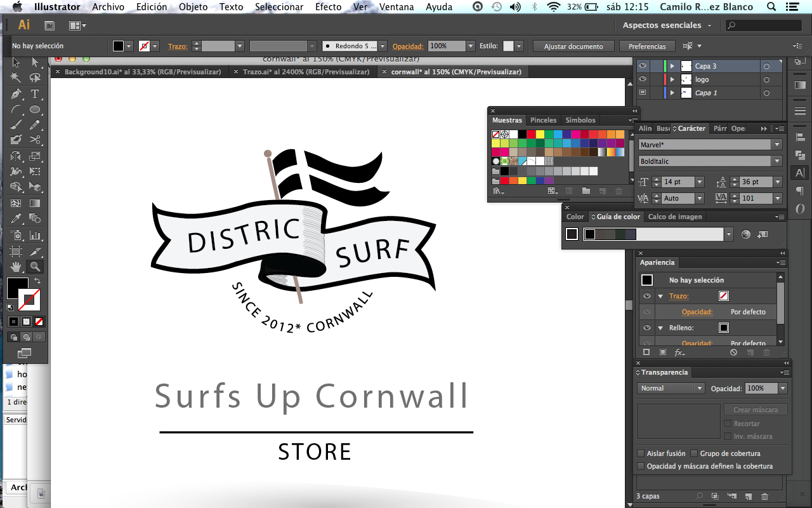Switch to the Pinceles tab
Image resolution: width=812 pixels, height=508 pixels.
(543, 120)
